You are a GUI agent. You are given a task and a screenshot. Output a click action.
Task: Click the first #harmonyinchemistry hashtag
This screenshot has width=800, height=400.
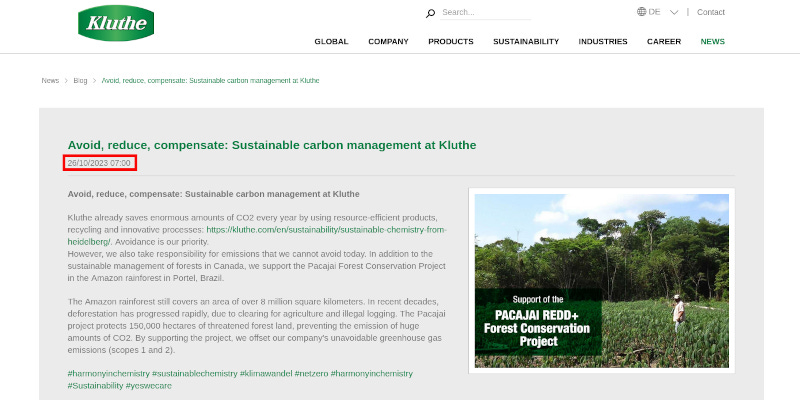(109, 373)
